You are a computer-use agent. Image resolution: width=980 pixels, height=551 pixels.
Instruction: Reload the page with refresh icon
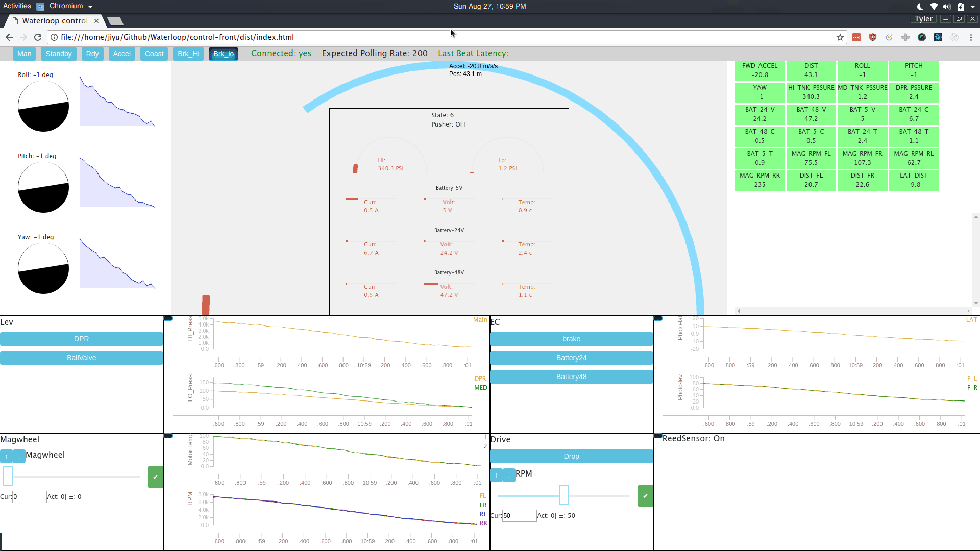[38, 37]
